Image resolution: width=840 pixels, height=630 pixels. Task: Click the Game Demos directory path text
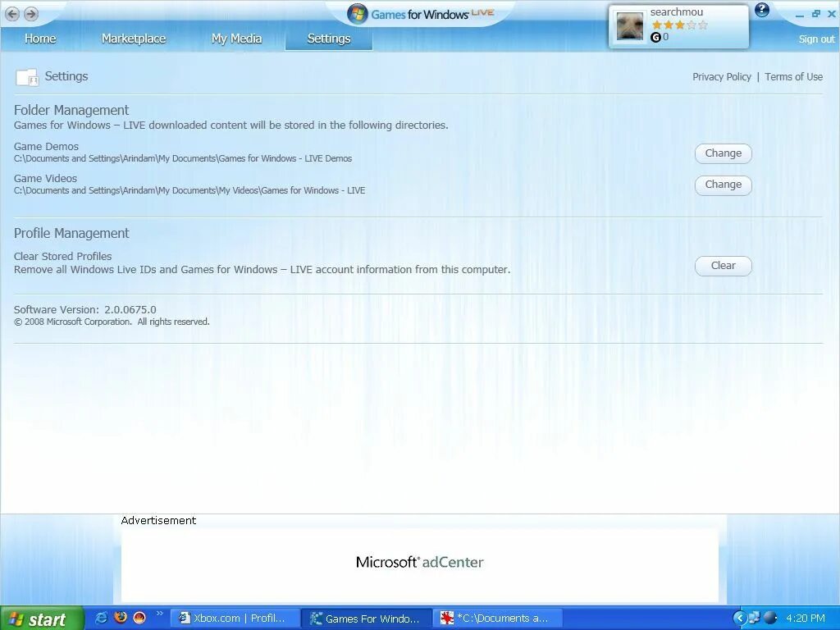183,158
